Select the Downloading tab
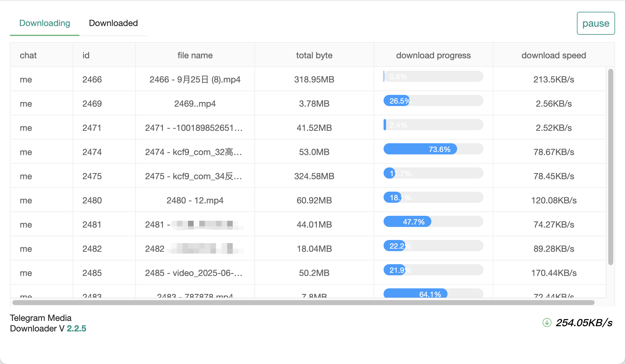The height and width of the screenshot is (364, 625). 45,23
